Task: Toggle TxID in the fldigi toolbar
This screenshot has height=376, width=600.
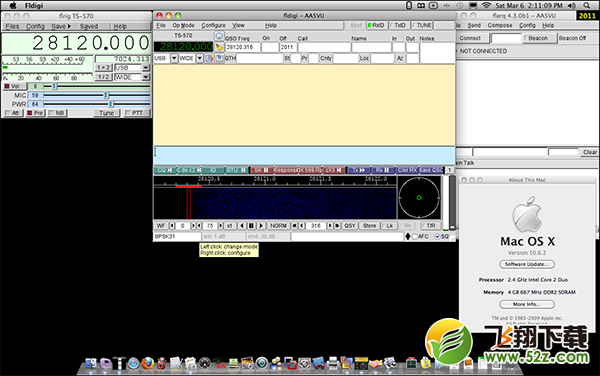Action: tap(399, 25)
